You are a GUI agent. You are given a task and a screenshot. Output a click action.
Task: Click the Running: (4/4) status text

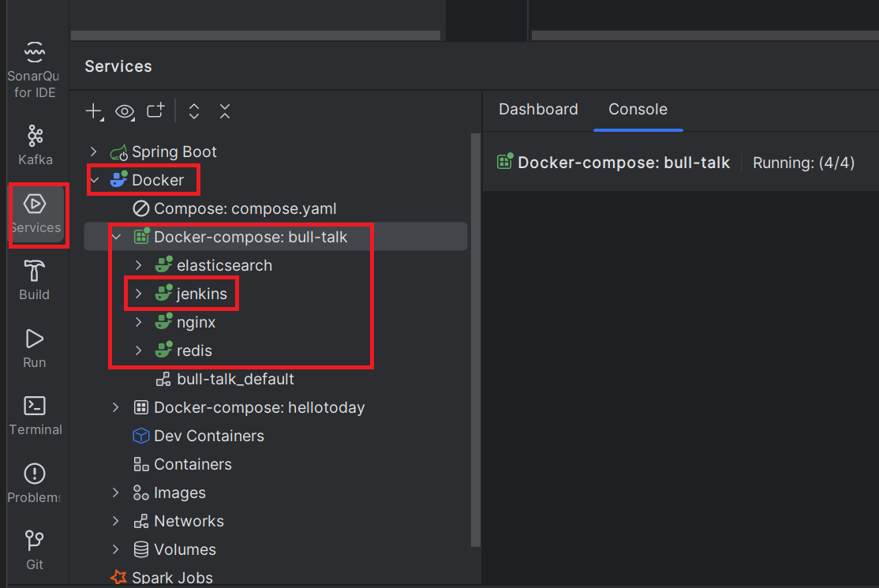[x=803, y=163]
